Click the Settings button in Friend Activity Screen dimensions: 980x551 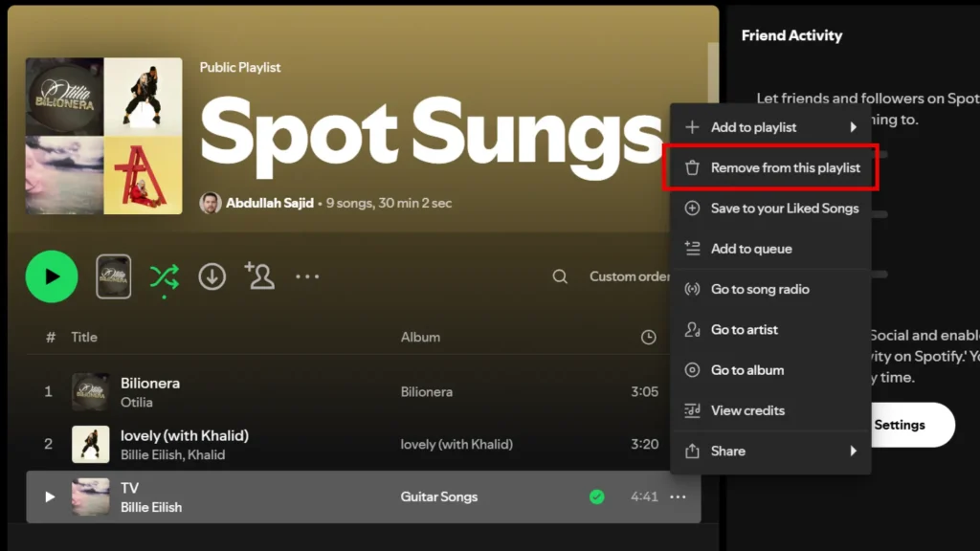900,425
